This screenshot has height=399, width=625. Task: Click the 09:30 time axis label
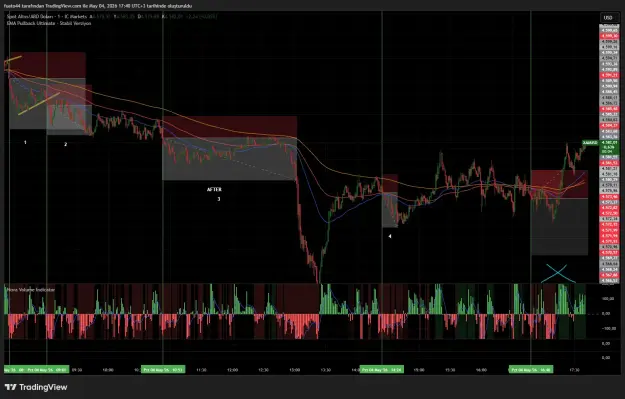click(x=77, y=370)
